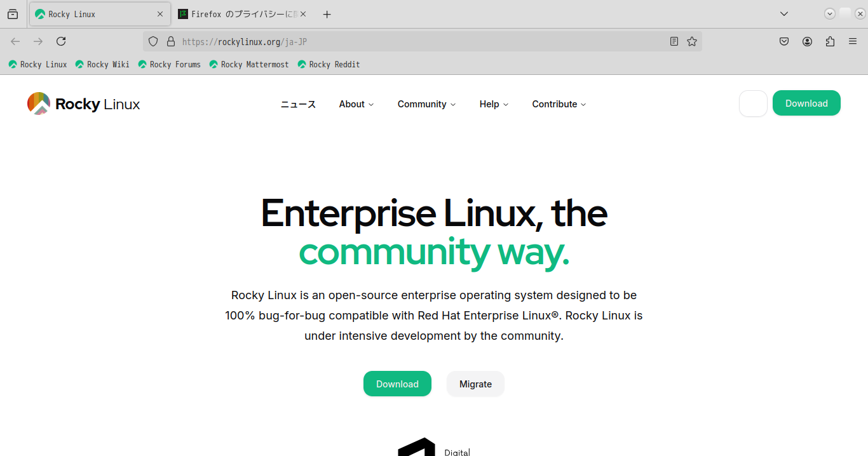Open the Firefox account icon
Screen dimensions: 868x456
click(x=807, y=41)
